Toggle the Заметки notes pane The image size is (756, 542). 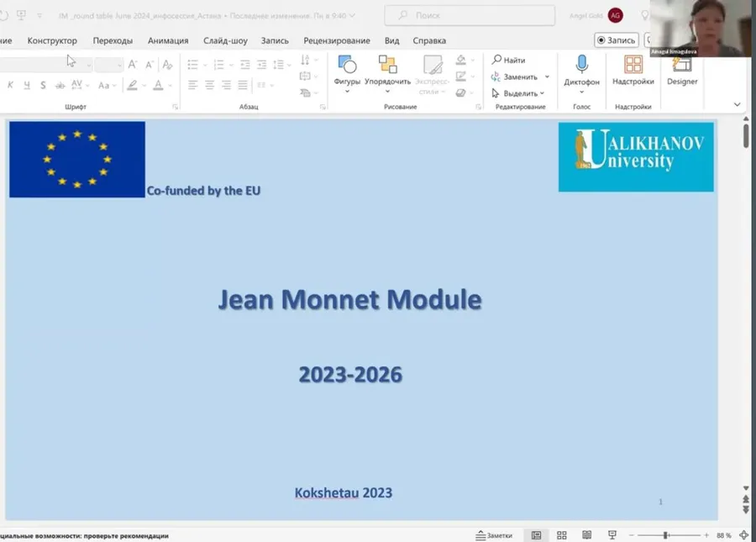(x=494, y=535)
